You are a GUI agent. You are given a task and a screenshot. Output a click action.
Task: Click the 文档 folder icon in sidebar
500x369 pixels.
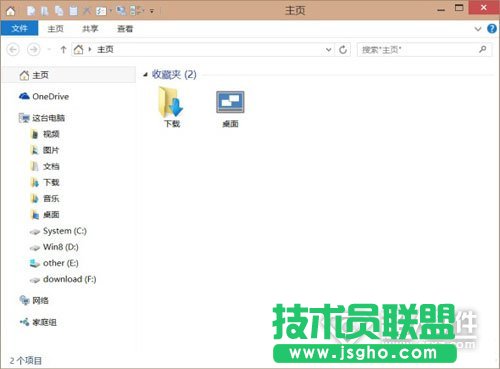point(35,166)
